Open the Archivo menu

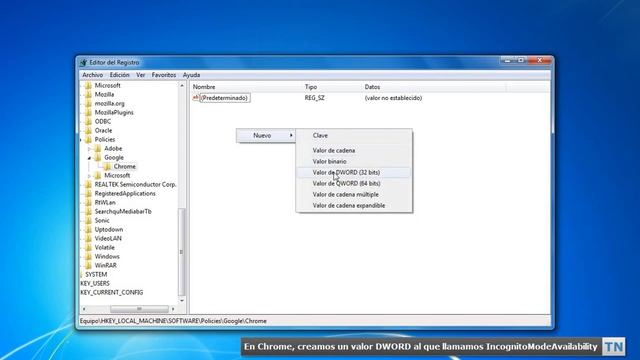tap(93, 75)
